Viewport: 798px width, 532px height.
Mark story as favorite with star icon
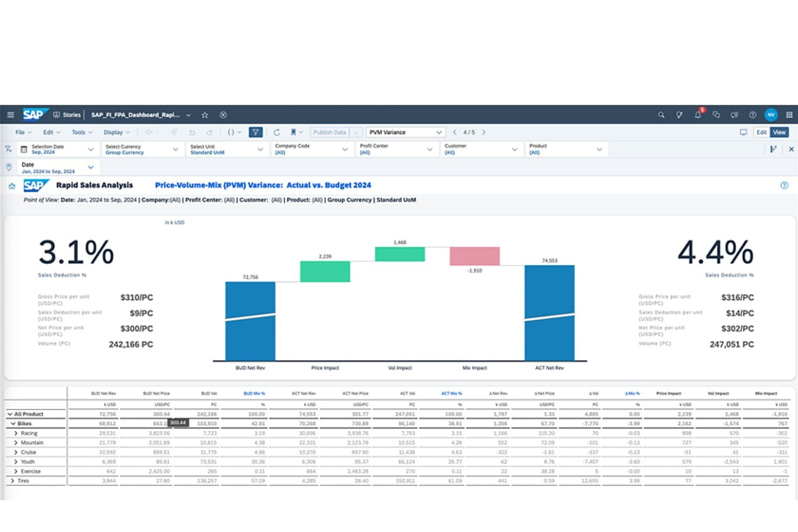205,115
